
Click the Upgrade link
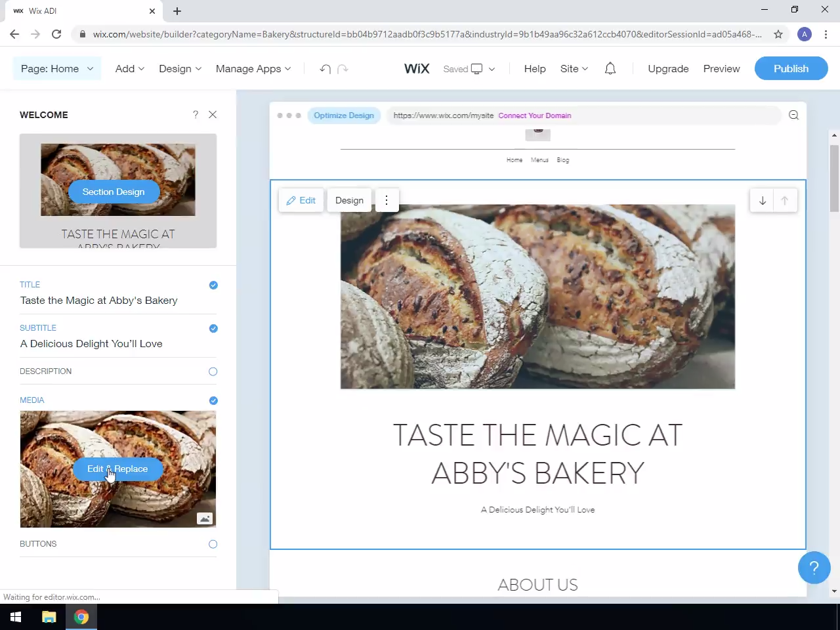click(668, 69)
